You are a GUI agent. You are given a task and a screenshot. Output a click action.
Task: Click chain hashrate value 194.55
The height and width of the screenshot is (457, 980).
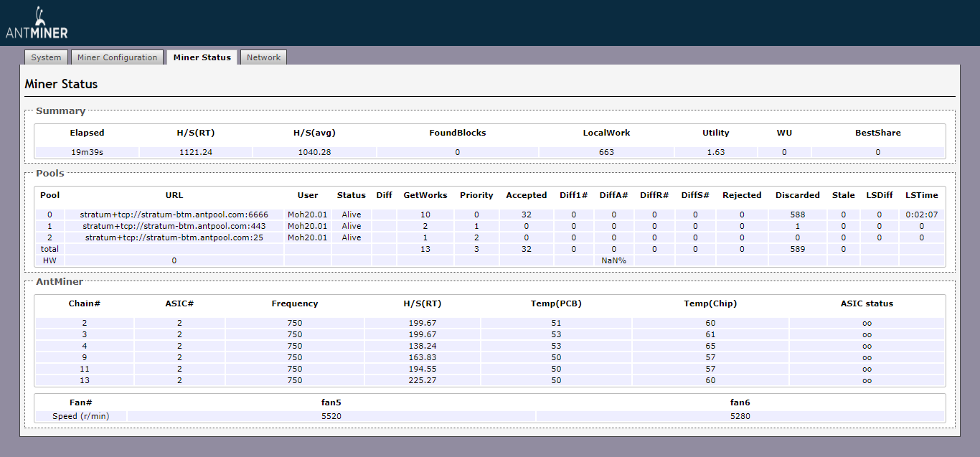[423, 369]
